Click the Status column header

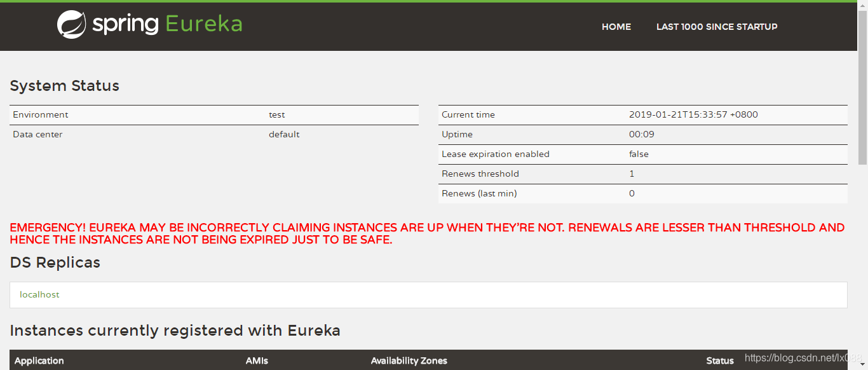(x=720, y=360)
